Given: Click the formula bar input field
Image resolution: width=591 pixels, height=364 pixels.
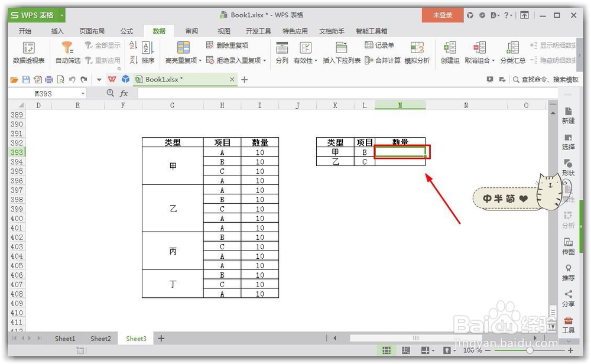Looking at the screenshot, I should 348,93.
